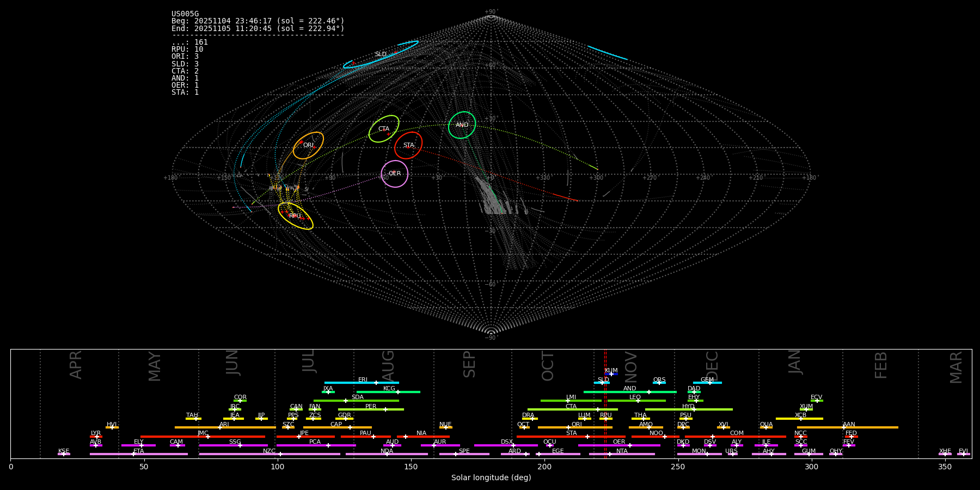Click the ERI cyan bar on timeline

coord(362,383)
